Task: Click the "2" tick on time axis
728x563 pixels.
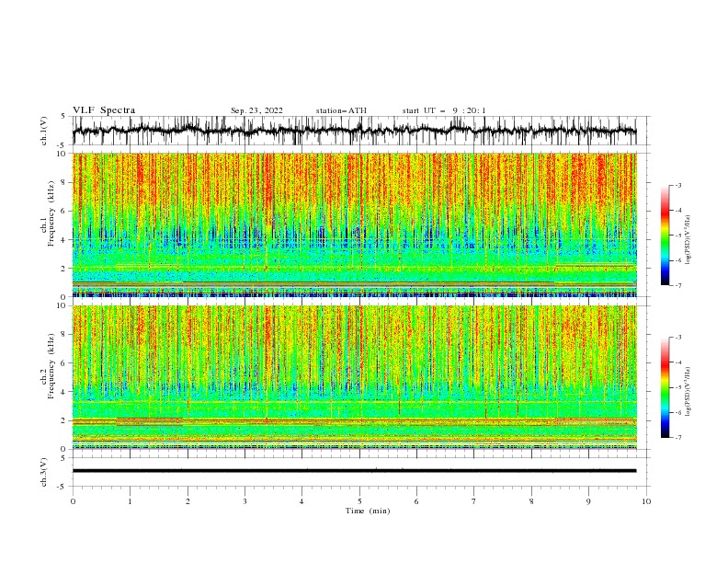Action: (188, 501)
